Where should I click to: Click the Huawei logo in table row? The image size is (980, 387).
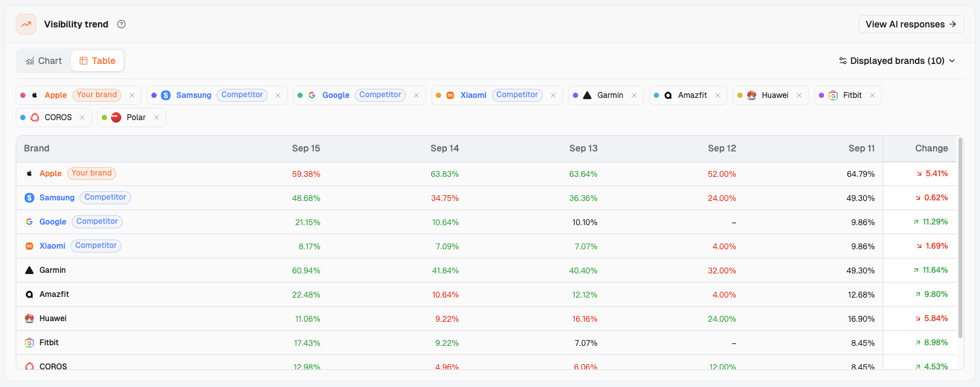click(29, 318)
